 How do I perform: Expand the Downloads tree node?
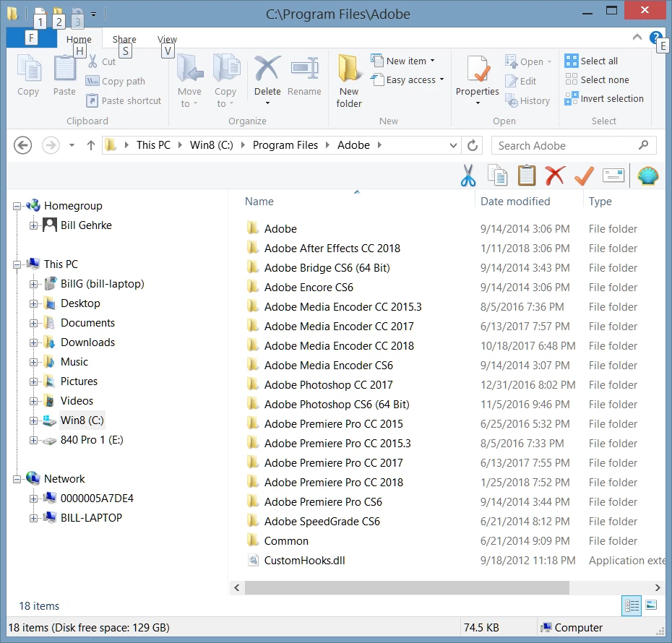pyautogui.click(x=33, y=342)
